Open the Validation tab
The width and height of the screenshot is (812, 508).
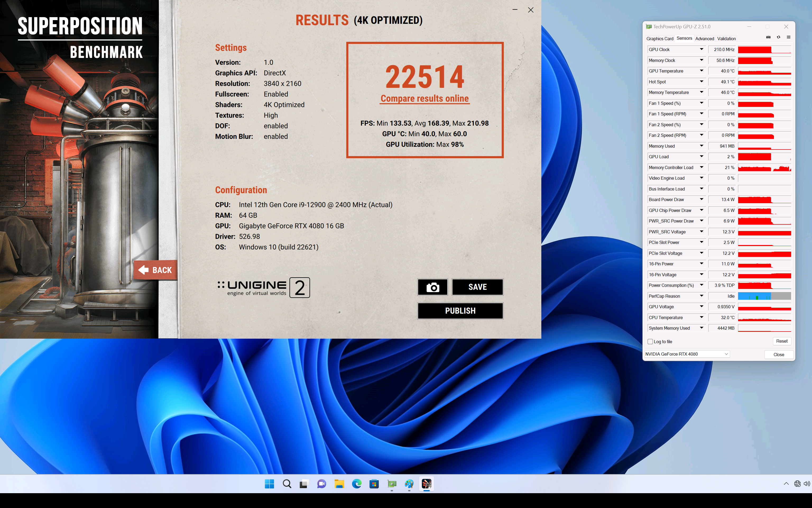coord(726,39)
